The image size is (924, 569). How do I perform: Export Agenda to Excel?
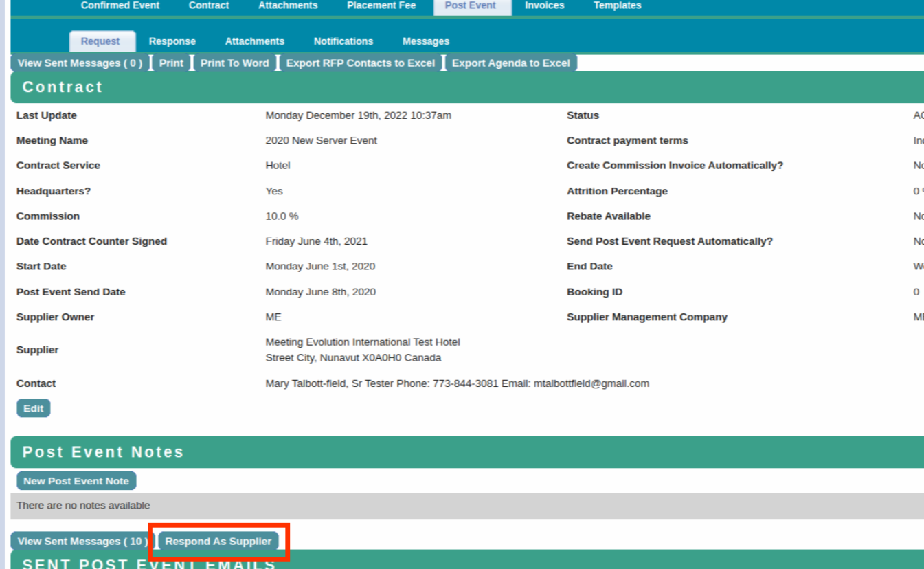[x=511, y=63]
